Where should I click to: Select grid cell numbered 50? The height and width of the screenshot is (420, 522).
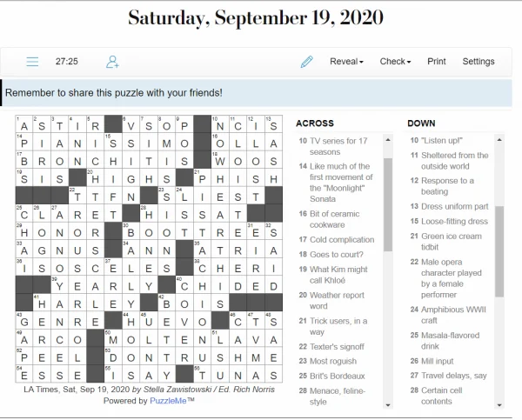(113, 338)
